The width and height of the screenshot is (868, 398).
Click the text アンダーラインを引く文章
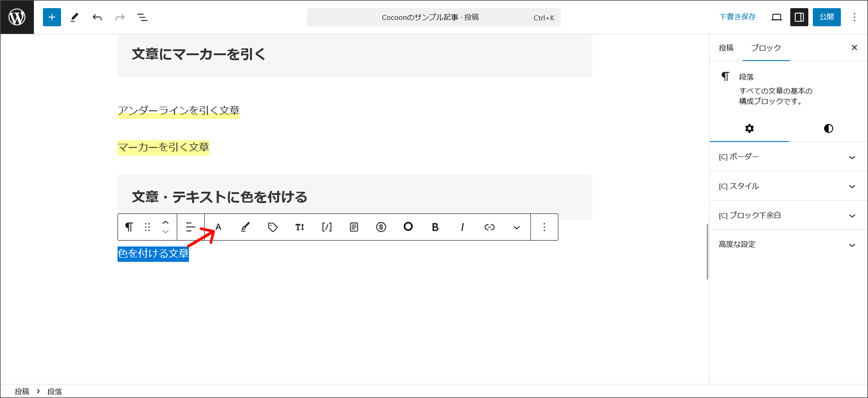pos(179,111)
